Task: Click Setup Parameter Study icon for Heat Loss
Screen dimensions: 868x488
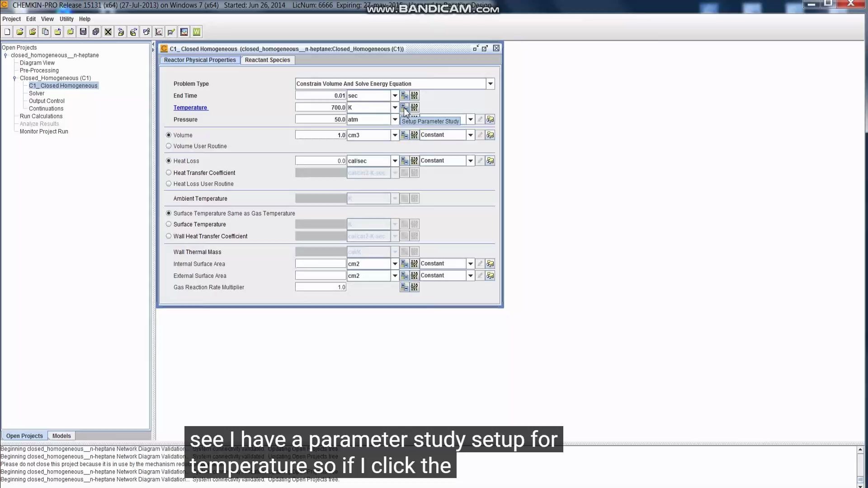Action: tap(405, 161)
